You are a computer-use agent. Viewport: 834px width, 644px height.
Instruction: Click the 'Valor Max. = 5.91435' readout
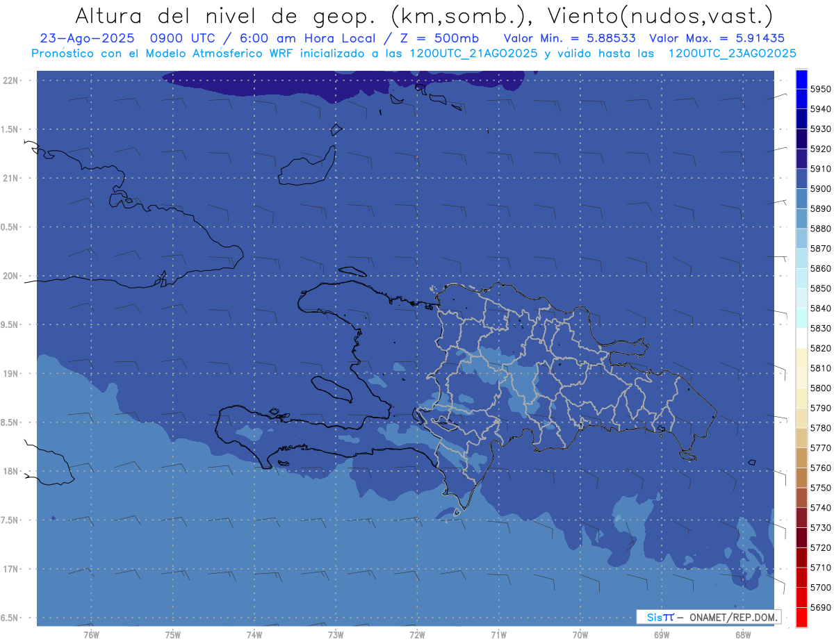[717, 38]
